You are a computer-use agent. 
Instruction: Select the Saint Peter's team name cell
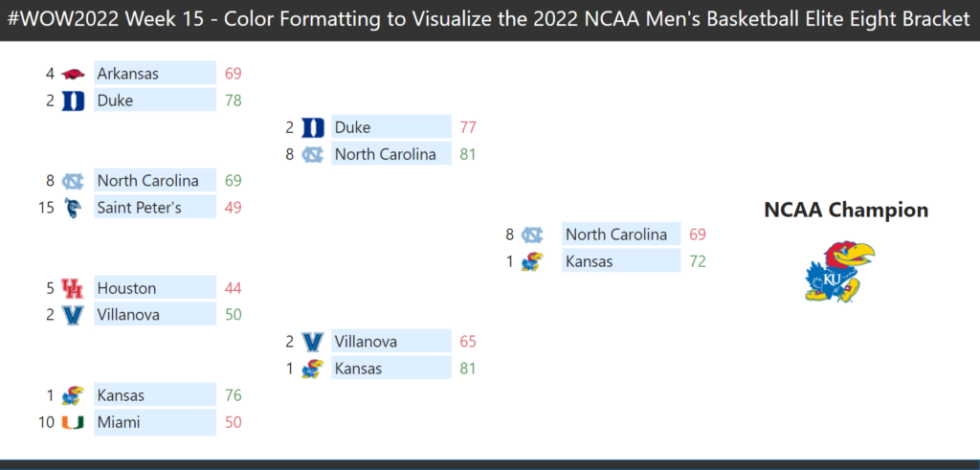point(155,208)
